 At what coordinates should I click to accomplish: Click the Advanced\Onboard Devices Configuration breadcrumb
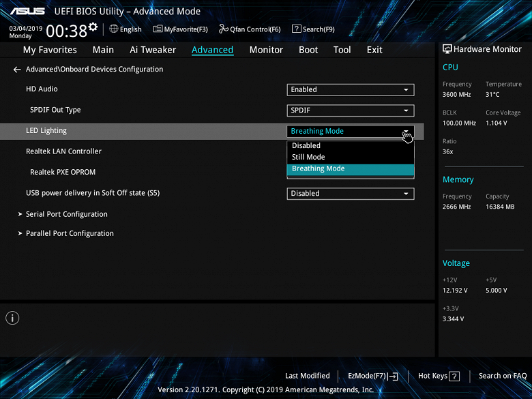[x=94, y=69]
